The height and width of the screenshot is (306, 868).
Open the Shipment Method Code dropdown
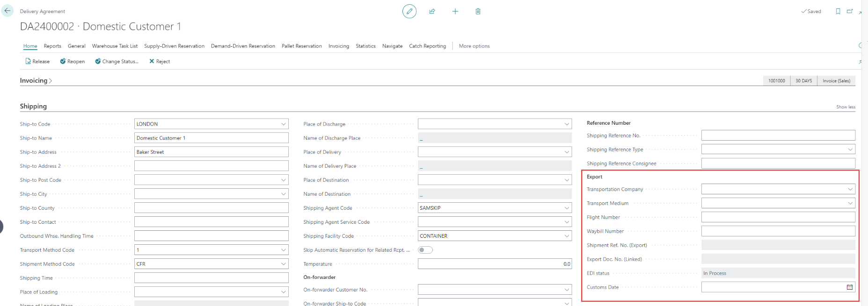pyautogui.click(x=283, y=264)
